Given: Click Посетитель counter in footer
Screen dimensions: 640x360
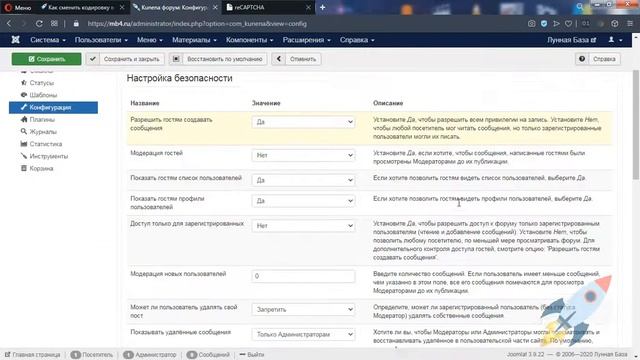Looking at the screenshot, I should (91, 355).
